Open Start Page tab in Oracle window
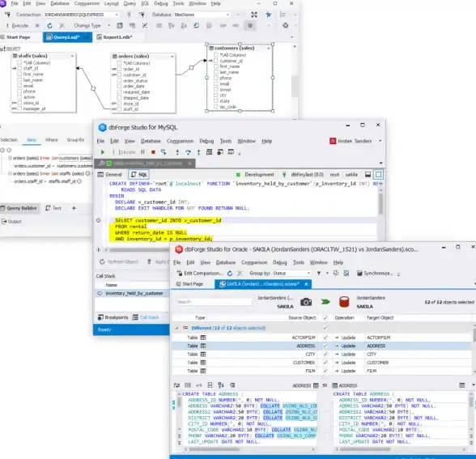The width and height of the screenshot is (476, 459). click(190, 284)
